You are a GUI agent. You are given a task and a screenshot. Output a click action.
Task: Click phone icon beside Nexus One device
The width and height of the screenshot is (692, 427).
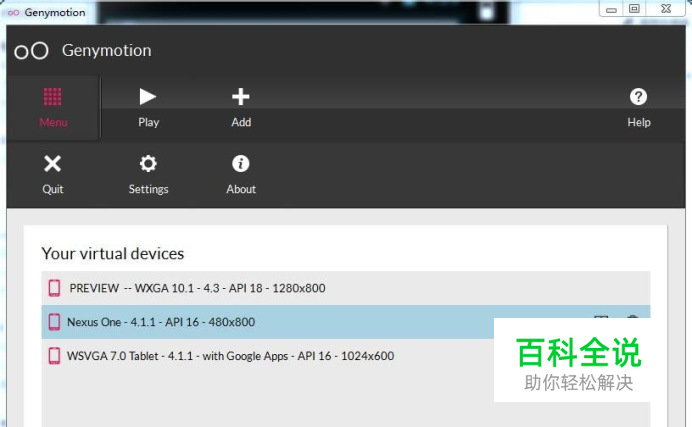pyautogui.click(x=54, y=322)
